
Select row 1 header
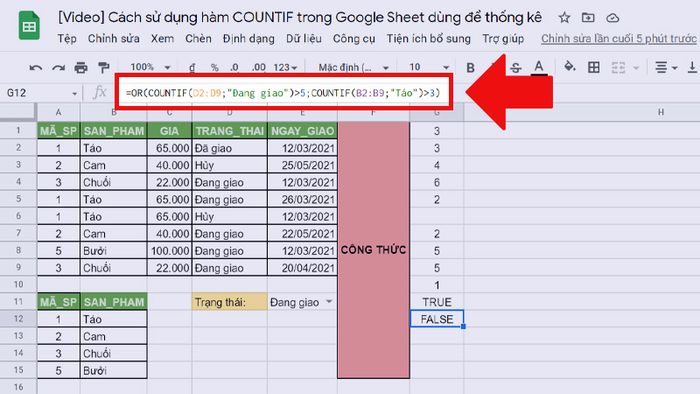(18, 131)
